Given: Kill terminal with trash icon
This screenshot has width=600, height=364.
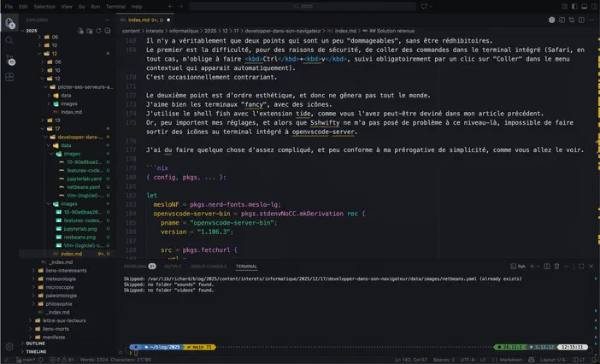Looking at the screenshot, I should [x=556, y=266].
